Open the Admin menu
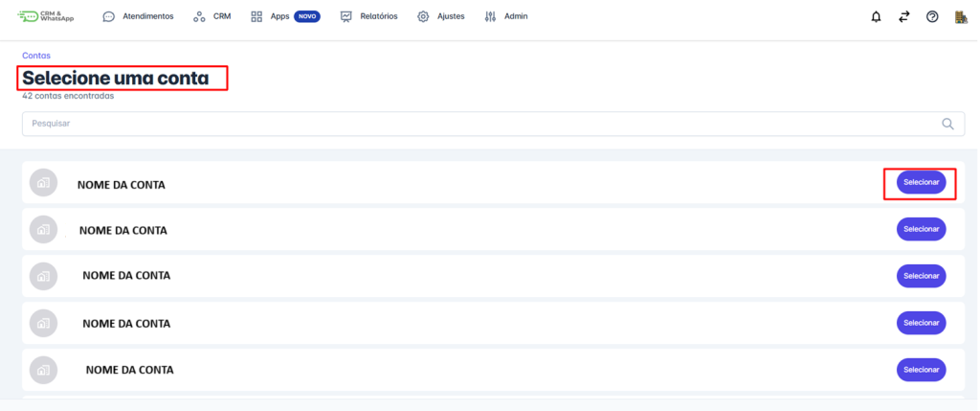 [506, 16]
